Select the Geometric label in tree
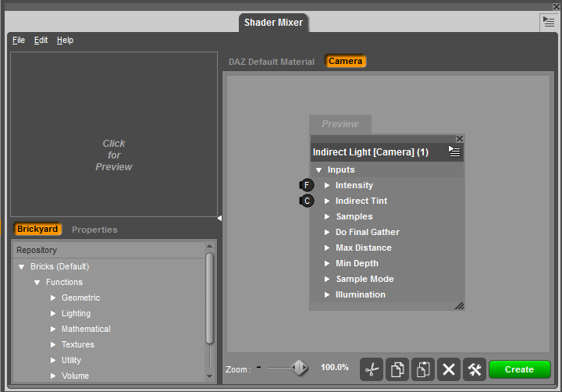 tap(80, 298)
